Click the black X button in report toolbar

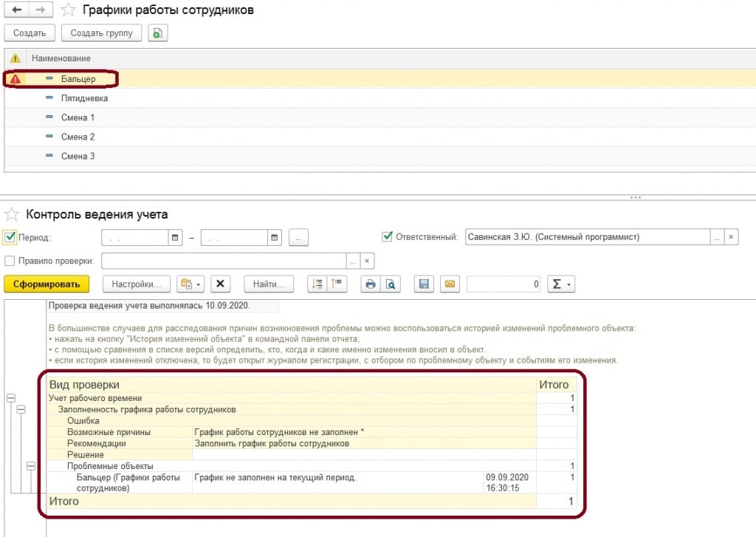[222, 284]
